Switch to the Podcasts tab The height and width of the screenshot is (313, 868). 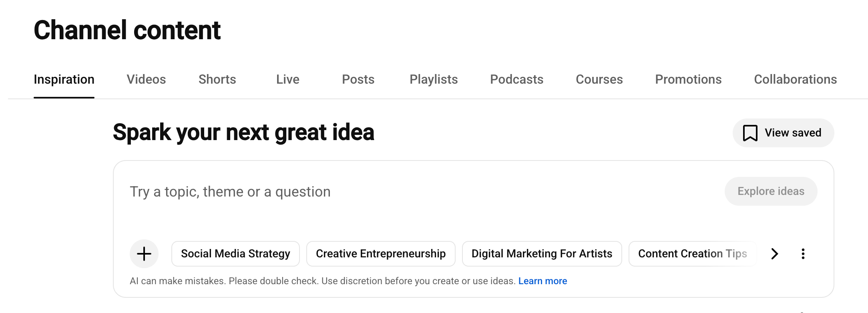pyautogui.click(x=517, y=79)
